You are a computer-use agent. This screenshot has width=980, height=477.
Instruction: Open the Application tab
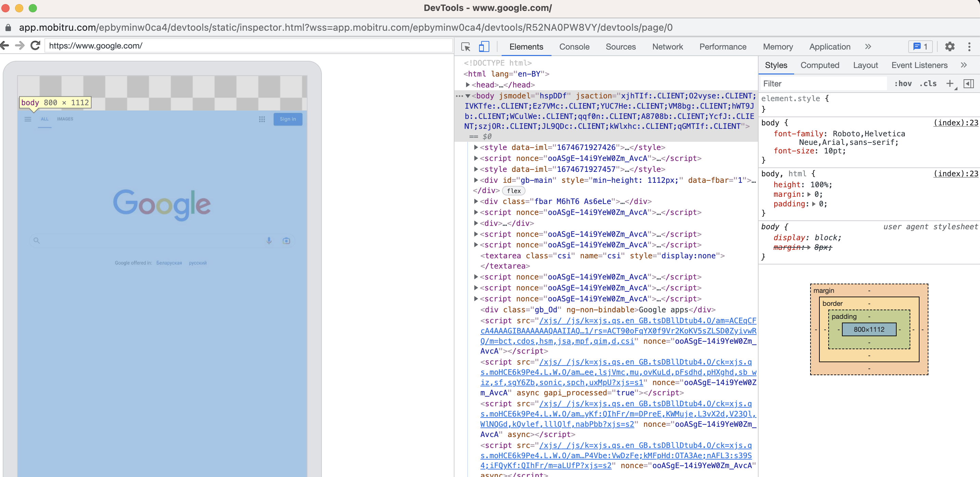tap(829, 46)
